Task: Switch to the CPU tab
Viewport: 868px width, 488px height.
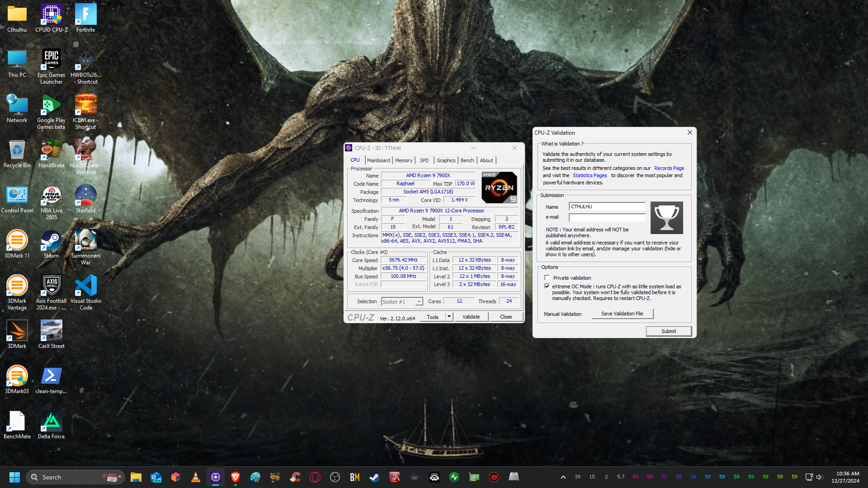Action: [355, 160]
